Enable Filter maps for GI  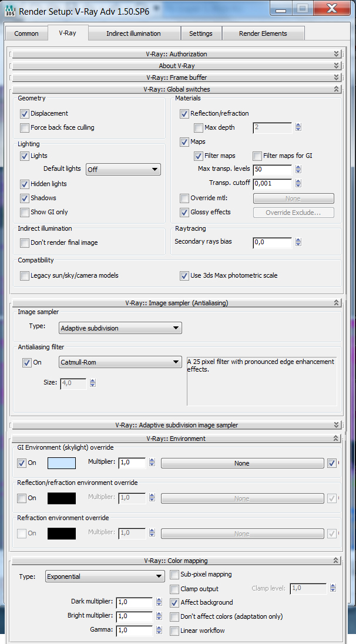[257, 156]
